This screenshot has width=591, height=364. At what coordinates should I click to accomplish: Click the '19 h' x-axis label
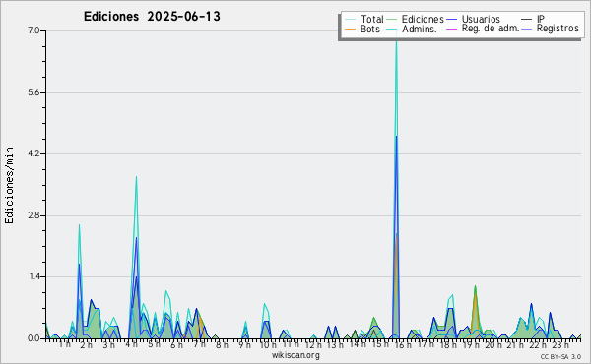click(471, 344)
